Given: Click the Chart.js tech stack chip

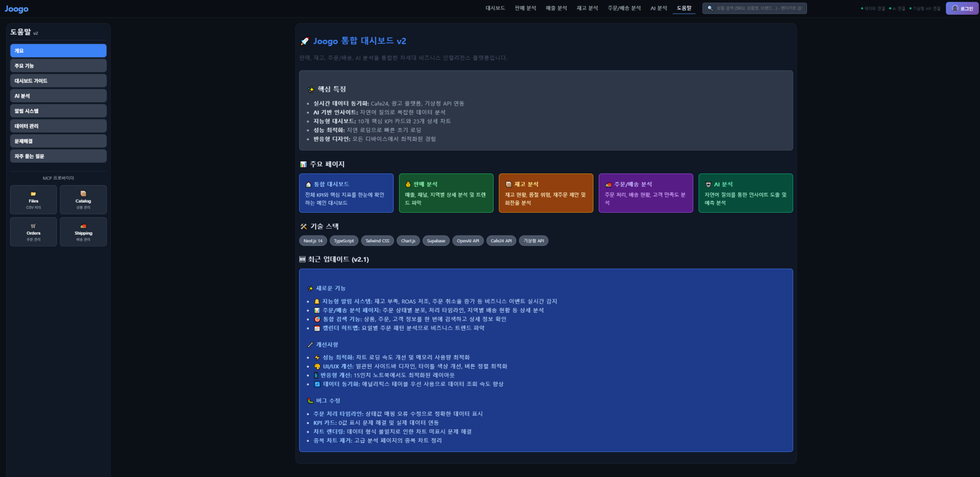Looking at the screenshot, I should [x=408, y=241].
